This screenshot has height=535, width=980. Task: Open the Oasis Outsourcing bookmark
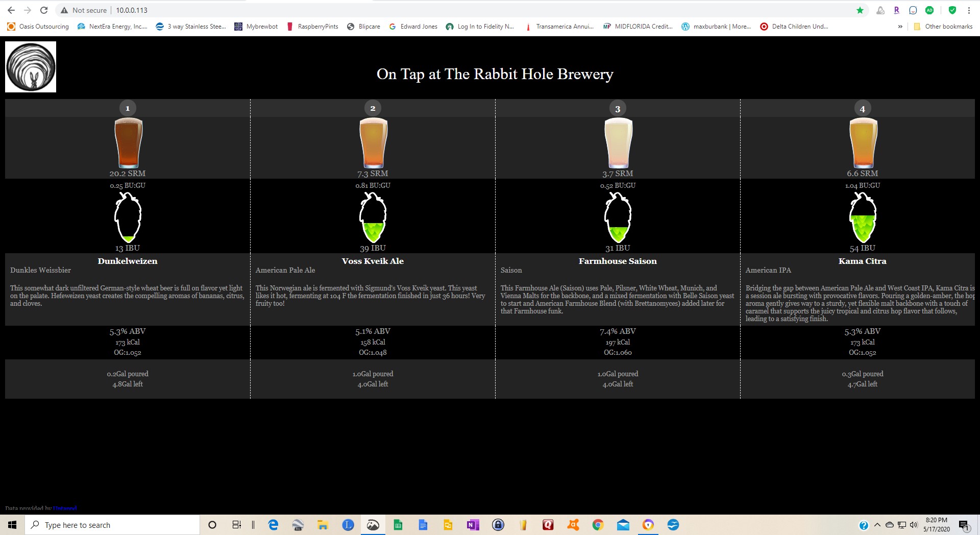(x=38, y=27)
